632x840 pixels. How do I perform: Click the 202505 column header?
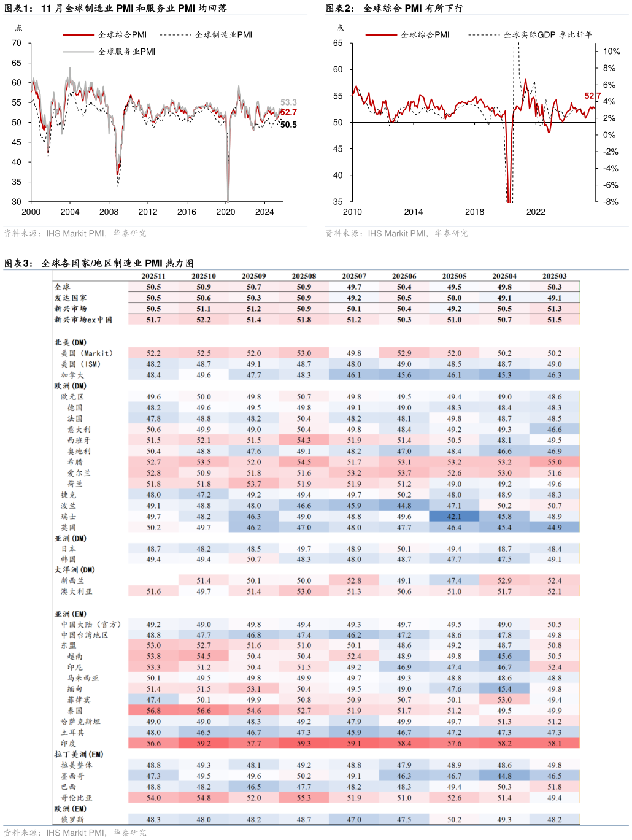pos(454,276)
